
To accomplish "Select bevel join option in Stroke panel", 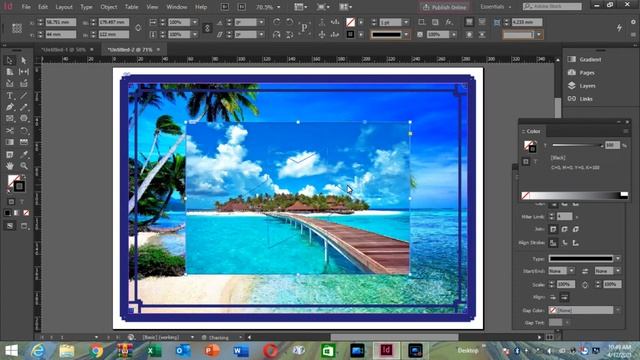I will [x=576, y=229].
